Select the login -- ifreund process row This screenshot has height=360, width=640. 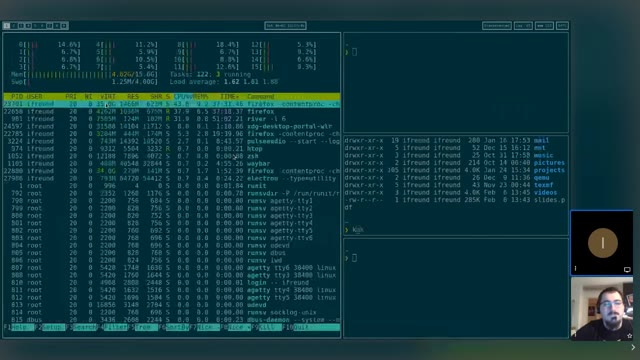(171, 282)
